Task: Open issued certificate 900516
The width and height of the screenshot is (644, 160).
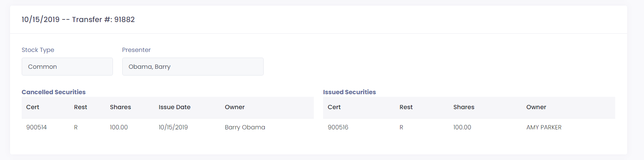Action: 338,127
